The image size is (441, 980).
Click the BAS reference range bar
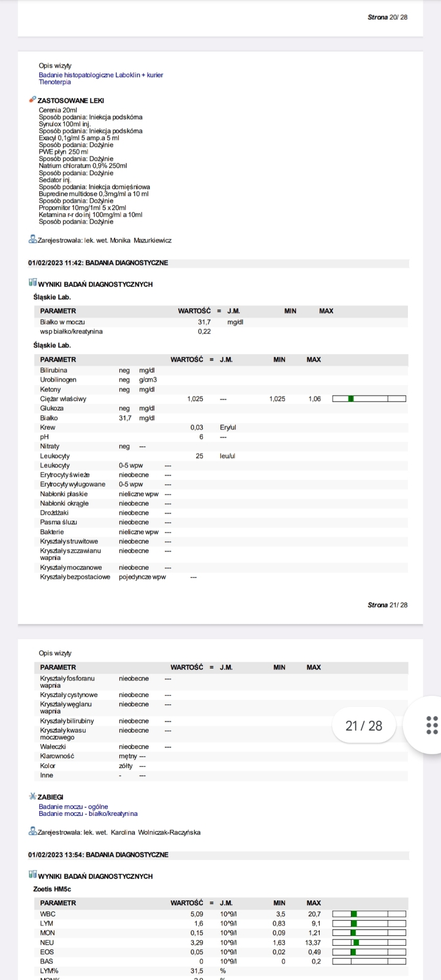click(369, 961)
